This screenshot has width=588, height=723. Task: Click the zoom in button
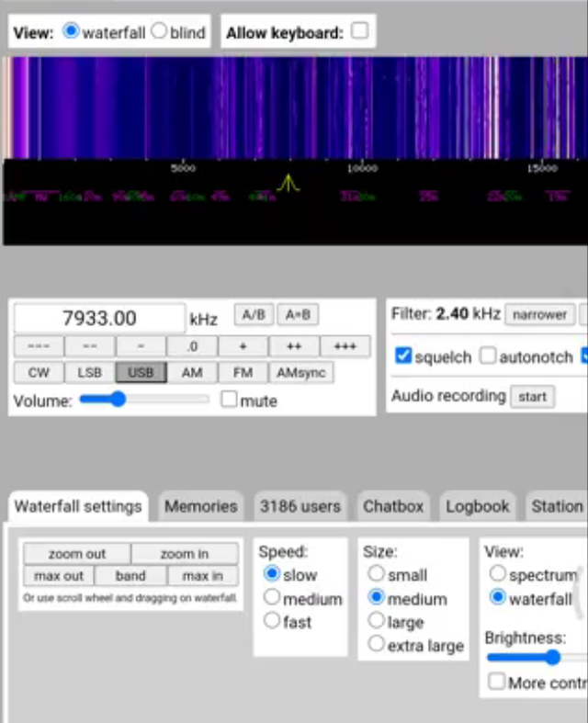pyautogui.click(x=185, y=554)
